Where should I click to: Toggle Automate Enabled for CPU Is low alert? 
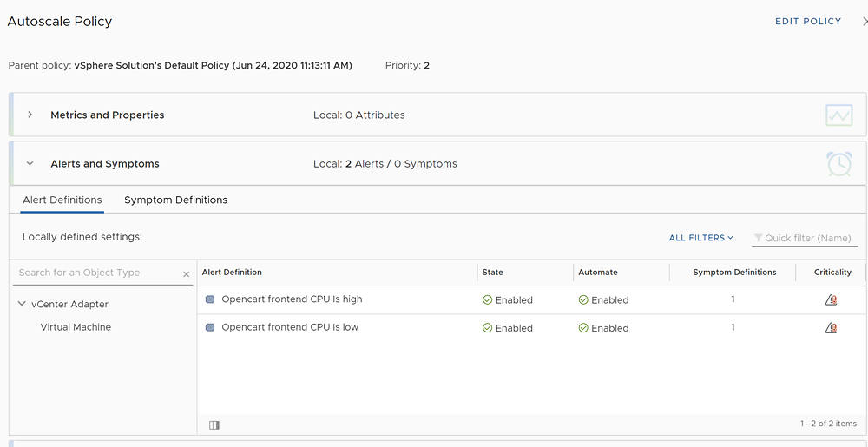click(603, 327)
